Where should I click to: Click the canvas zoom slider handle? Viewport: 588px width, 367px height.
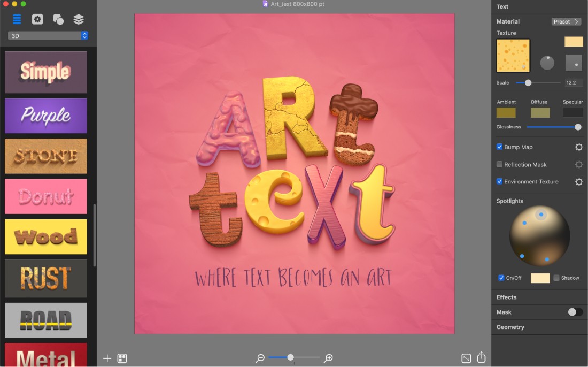pos(290,357)
